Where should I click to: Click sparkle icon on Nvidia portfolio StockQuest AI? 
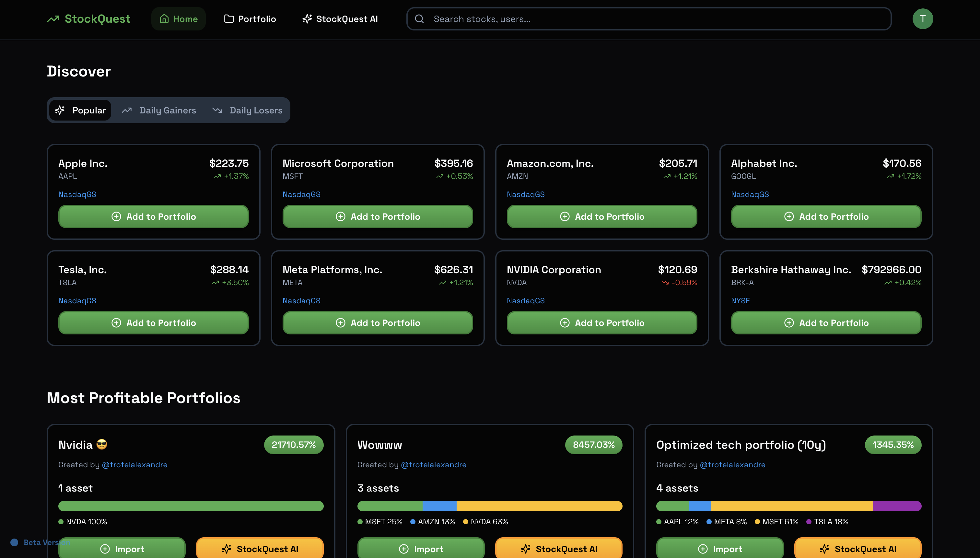(227, 549)
